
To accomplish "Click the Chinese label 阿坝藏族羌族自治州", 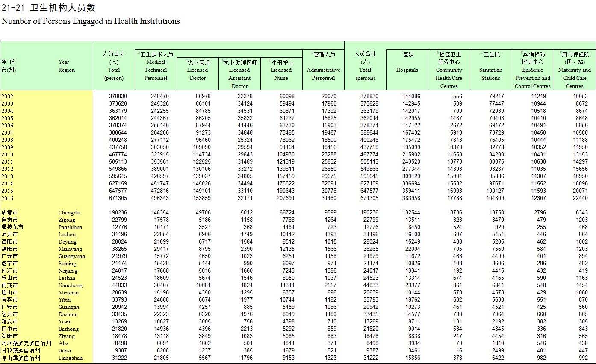I will click(x=26, y=343).
